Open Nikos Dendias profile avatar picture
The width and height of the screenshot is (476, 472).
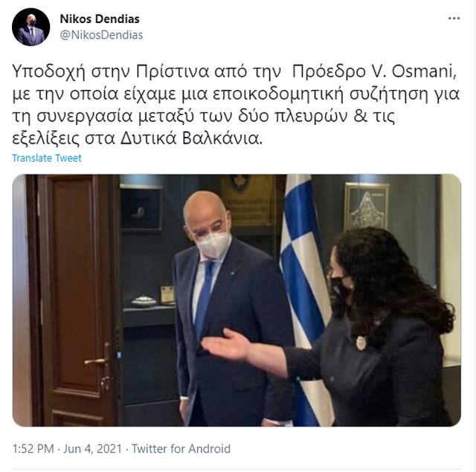[30, 27]
